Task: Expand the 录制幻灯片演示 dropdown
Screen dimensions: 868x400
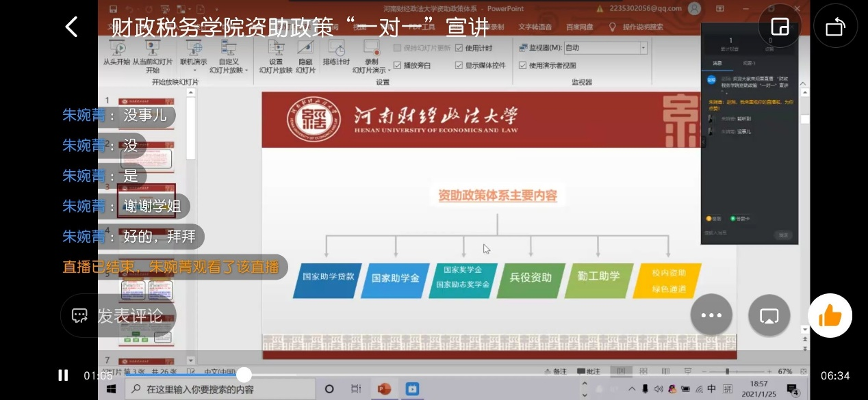Action: (x=389, y=70)
